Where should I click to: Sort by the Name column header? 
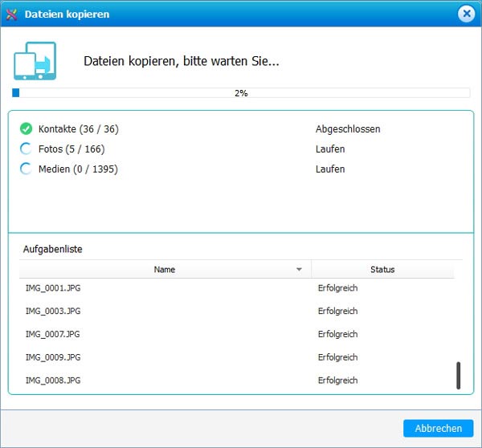pyautogui.click(x=165, y=270)
